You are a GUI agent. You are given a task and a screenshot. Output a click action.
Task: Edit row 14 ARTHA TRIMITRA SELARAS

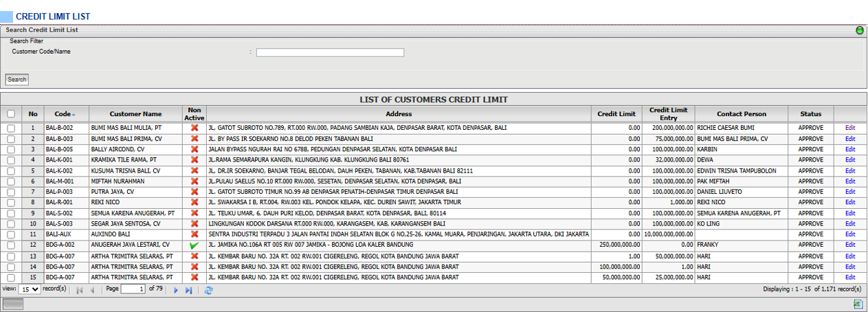pyautogui.click(x=850, y=267)
